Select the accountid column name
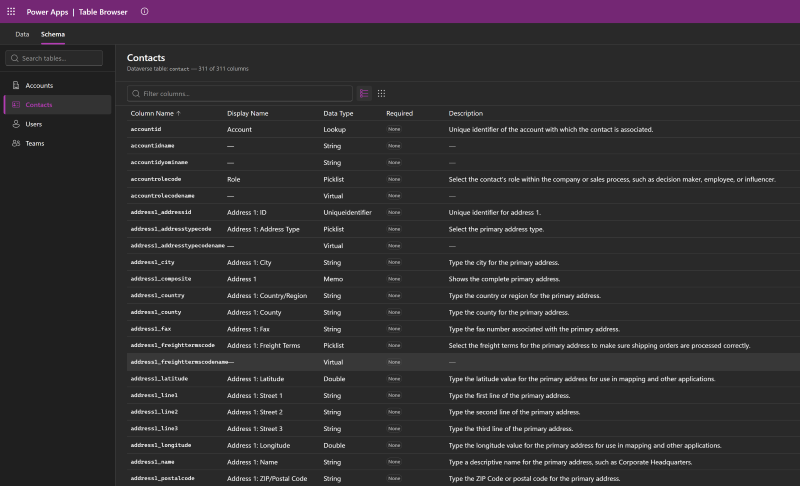800x486 pixels. point(145,129)
